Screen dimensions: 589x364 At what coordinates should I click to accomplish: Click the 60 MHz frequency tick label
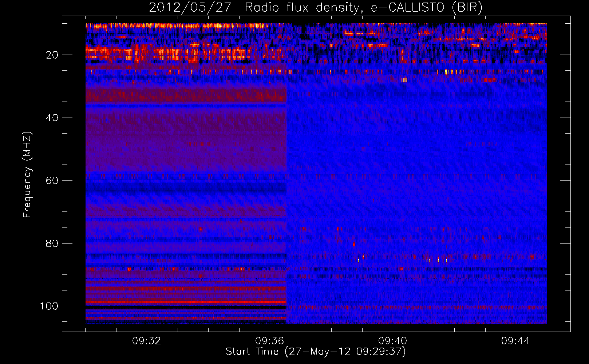[52, 181]
